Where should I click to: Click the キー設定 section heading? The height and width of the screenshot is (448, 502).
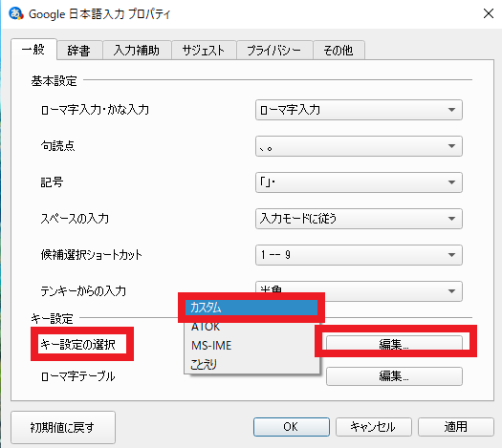coord(52,319)
